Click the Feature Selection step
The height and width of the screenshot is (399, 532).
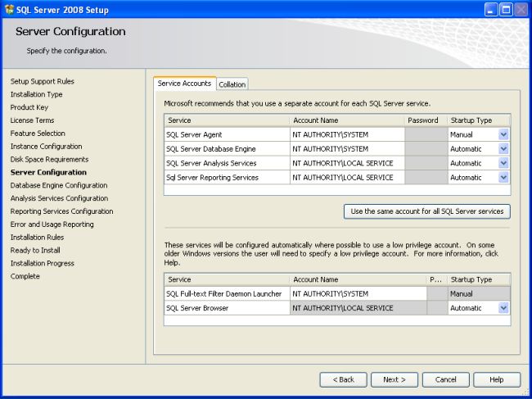coord(38,133)
